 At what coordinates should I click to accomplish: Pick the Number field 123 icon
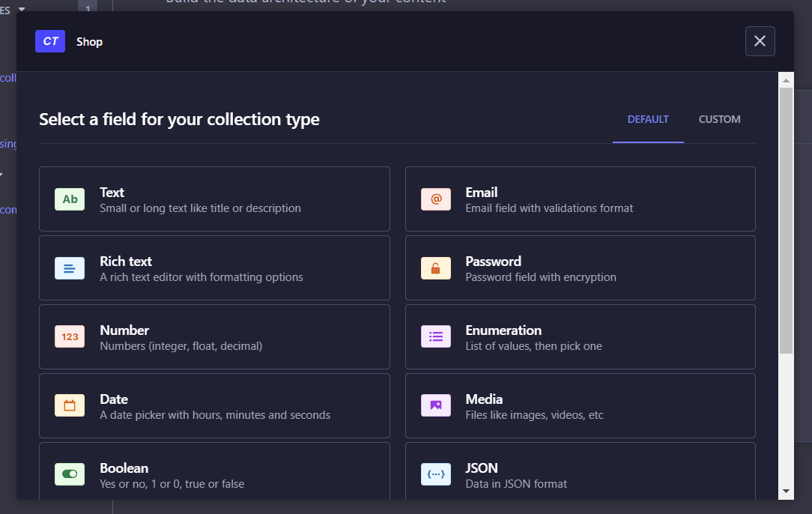[70, 337]
